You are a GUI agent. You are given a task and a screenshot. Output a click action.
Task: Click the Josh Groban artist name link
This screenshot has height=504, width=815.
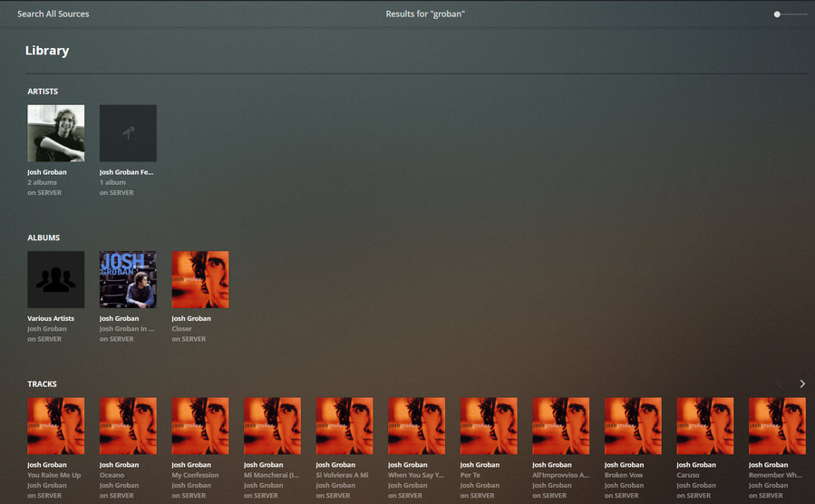tap(47, 172)
